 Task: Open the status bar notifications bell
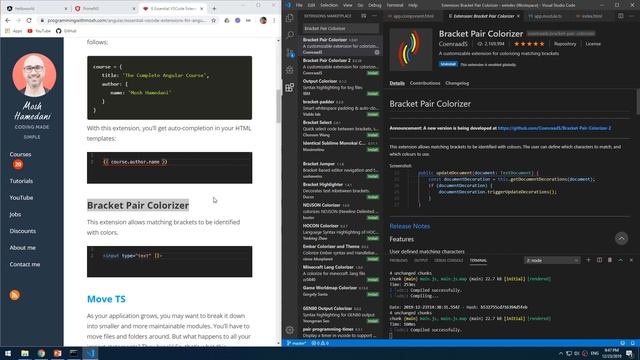[x=633, y=343]
